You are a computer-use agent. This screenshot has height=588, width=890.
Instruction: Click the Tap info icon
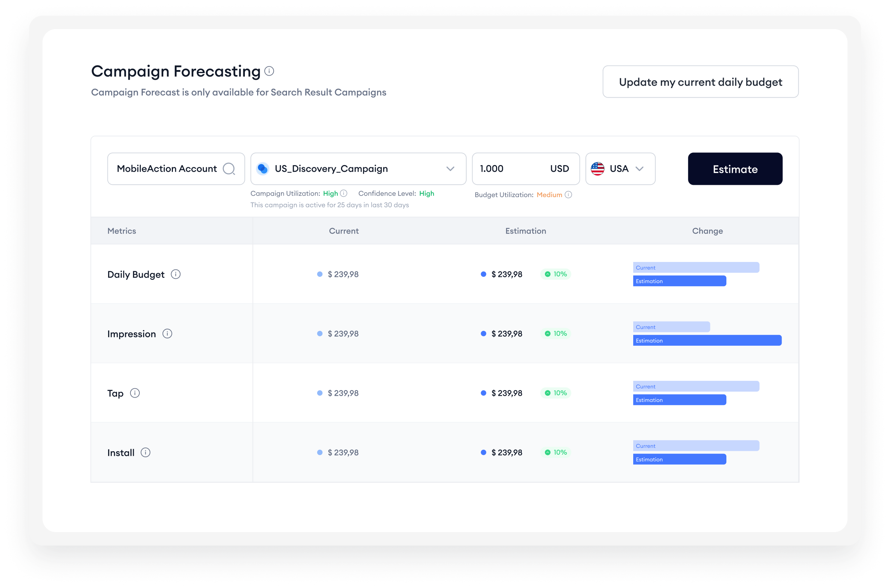pos(135,393)
